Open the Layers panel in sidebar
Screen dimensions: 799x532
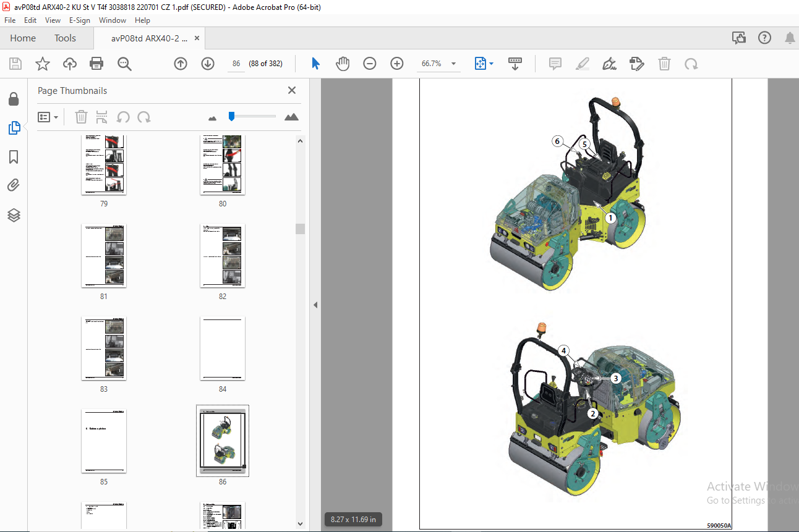14,214
